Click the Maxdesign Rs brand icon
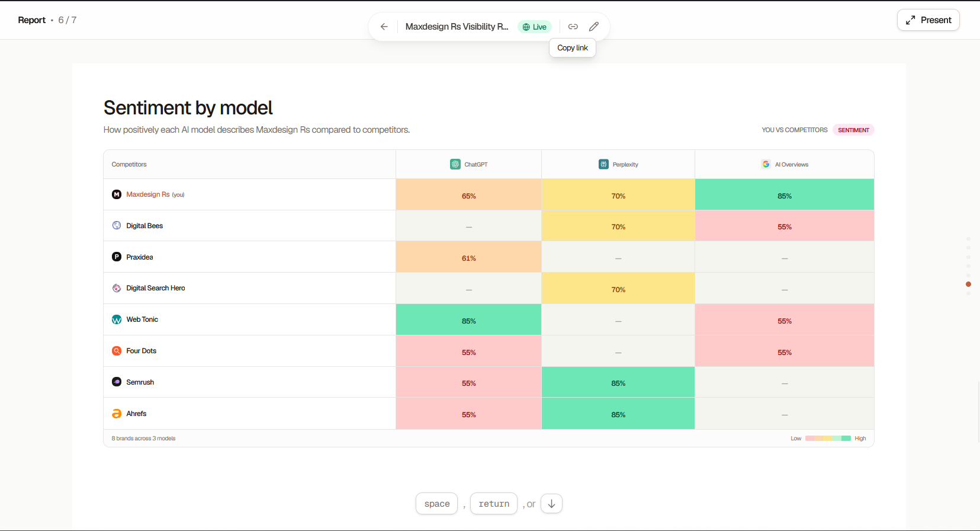This screenshot has width=980, height=531. coord(117,194)
